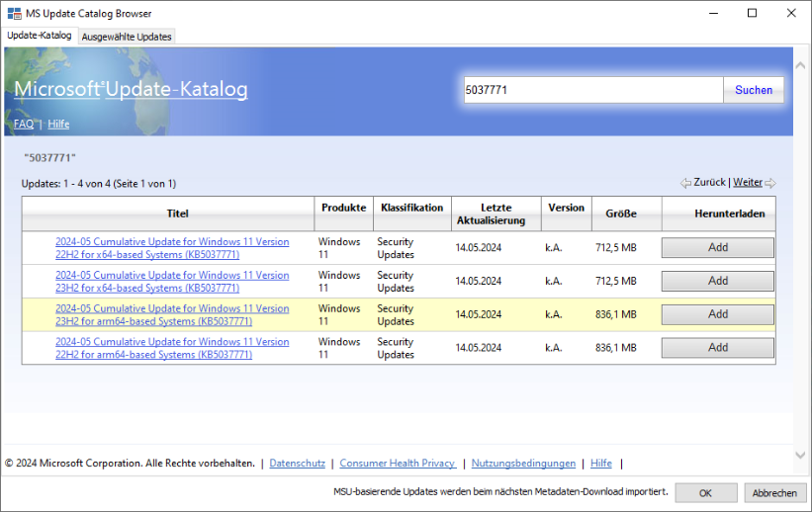Open the 23H2 x64-based Systems update link
This screenshot has width=812, height=512.
172,282
